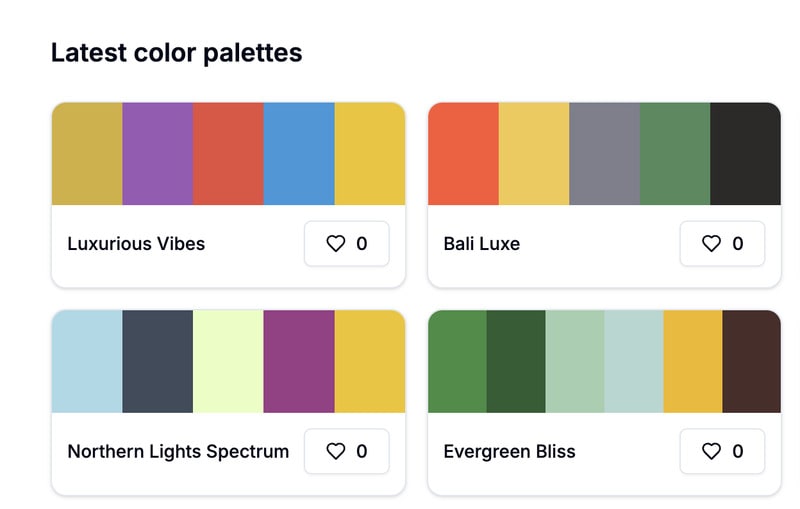Select the black swatch in Bali Luxe
800x509 pixels.
[x=745, y=154]
